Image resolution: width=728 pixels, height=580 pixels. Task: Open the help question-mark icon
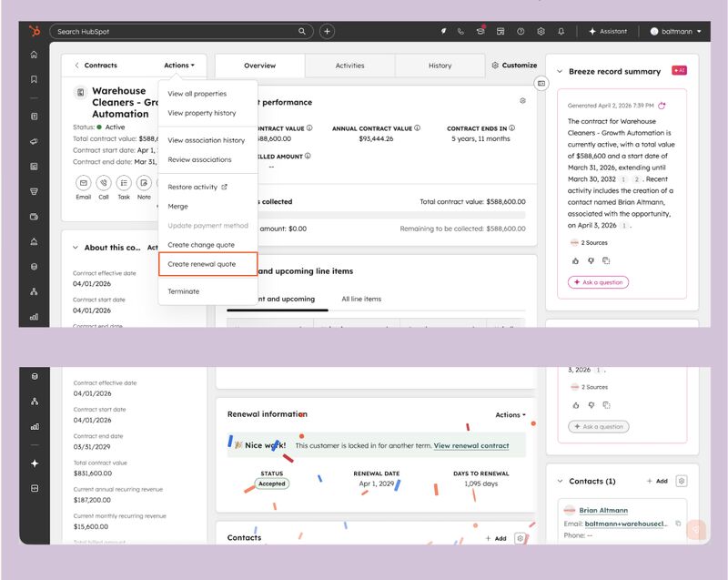click(521, 31)
